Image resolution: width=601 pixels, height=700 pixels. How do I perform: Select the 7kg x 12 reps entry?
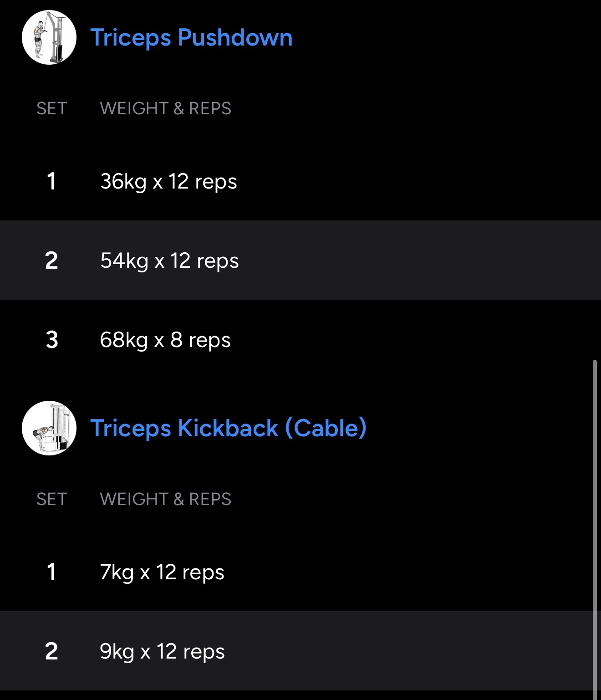(162, 572)
